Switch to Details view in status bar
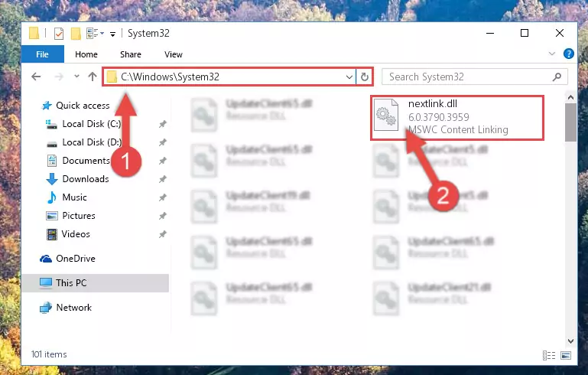This screenshot has width=588, height=375. (549, 355)
